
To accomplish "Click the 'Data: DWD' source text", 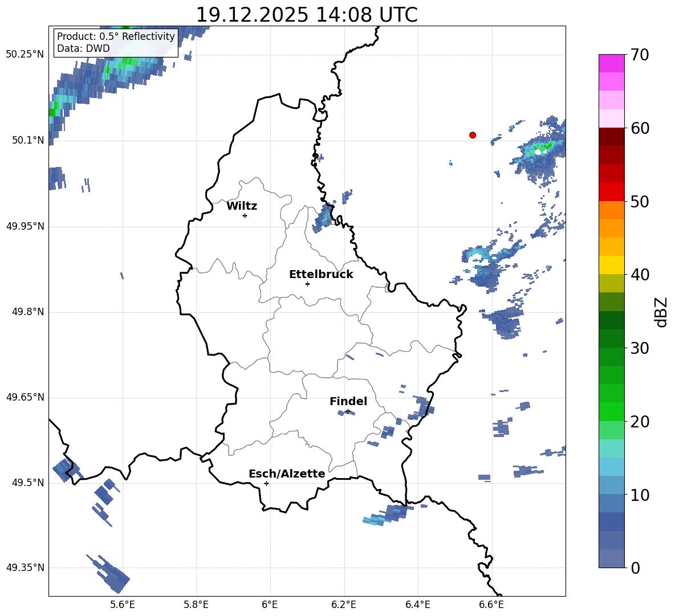I will pos(83,48).
